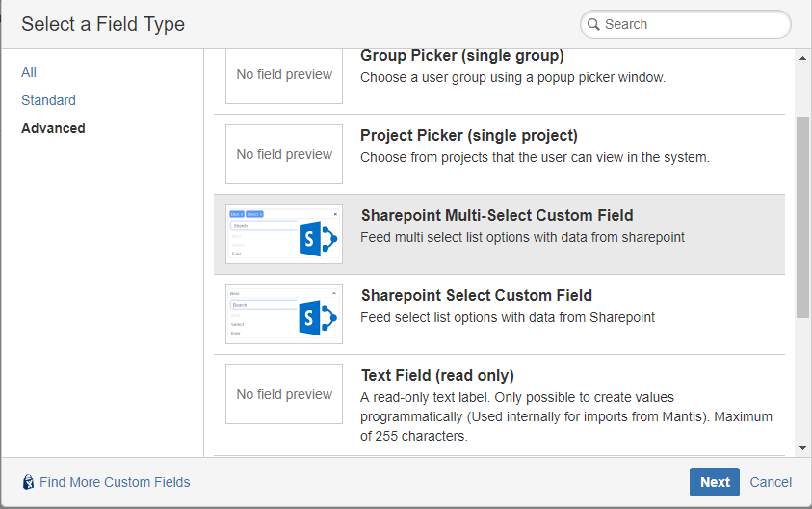The width and height of the screenshot is (812, 509).
Task: Choose Text Field (read only) type
Action: click(437, 376)
